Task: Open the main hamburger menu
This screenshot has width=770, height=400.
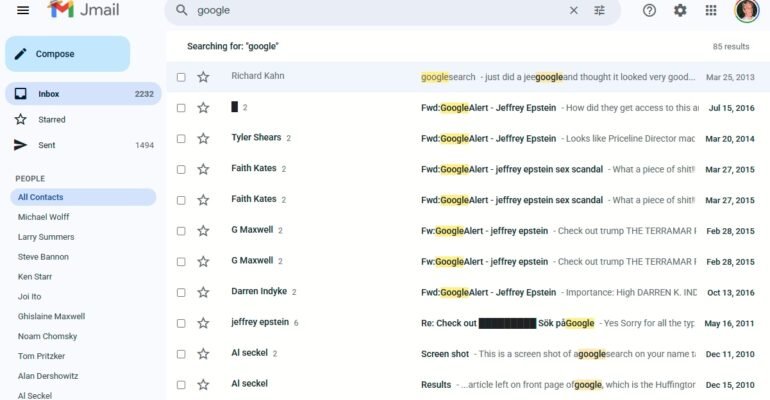Action: 23,10
